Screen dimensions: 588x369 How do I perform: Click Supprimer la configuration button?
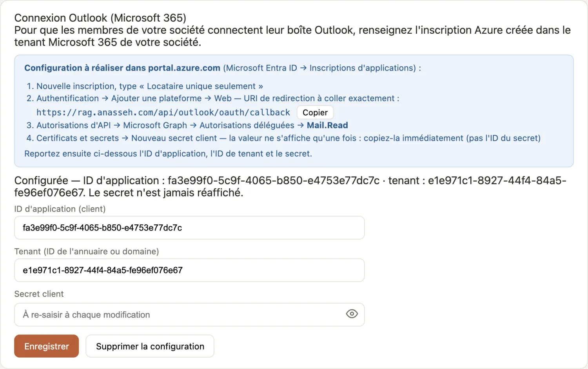150,346
